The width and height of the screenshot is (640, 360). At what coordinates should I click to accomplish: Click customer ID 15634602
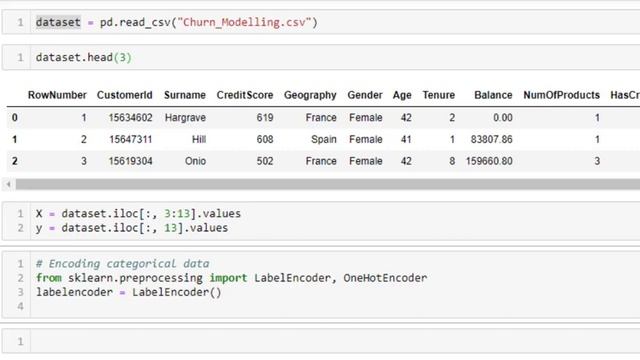click(130, 118)
